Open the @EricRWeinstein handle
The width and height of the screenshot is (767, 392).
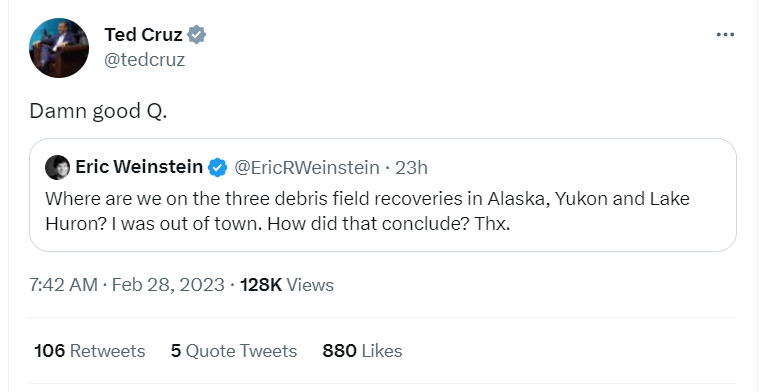[x=307, y=167]
